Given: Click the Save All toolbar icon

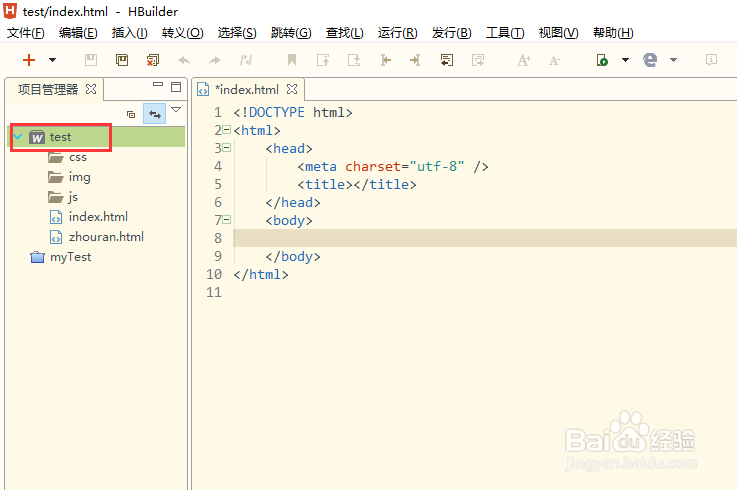Looking at the screenshot, I should click(x=122, y=60).
